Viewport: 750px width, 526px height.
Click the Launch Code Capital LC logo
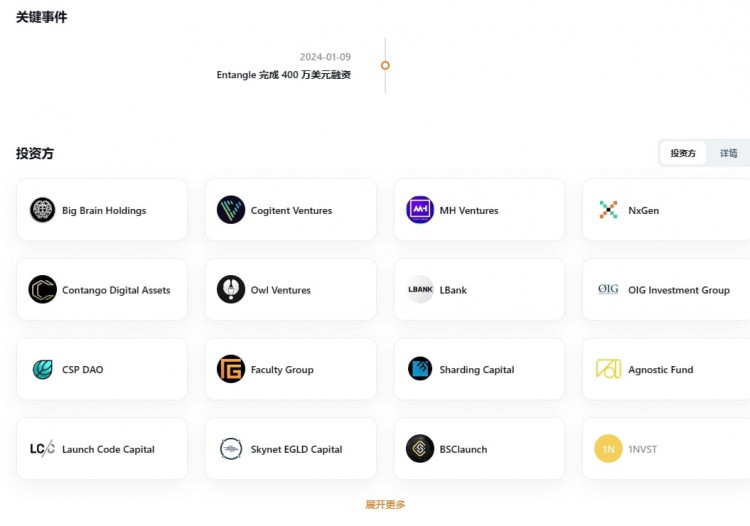point(43,449)
